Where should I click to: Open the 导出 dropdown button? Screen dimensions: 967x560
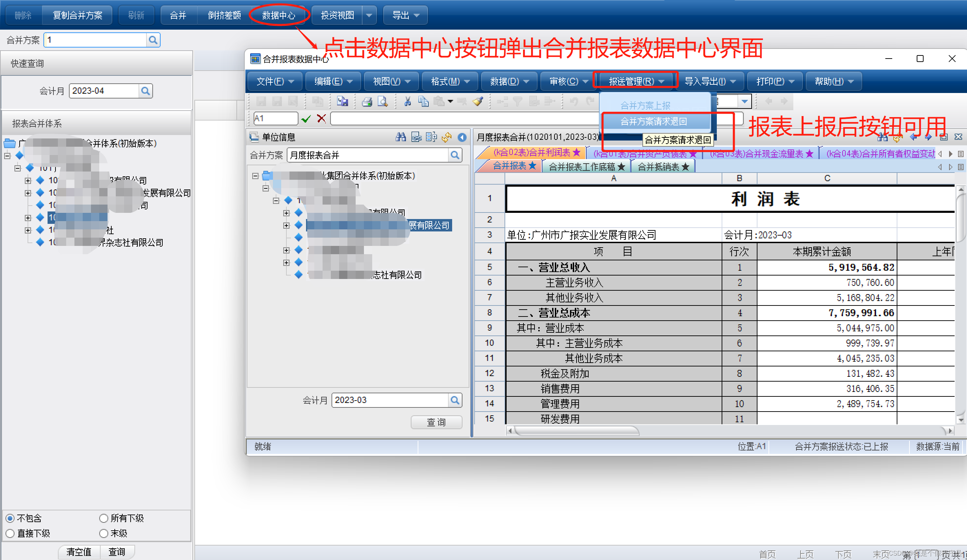click(x=405, y=15)
